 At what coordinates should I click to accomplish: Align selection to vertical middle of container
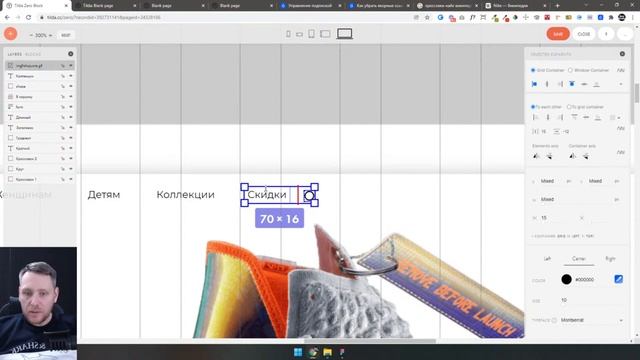click(584, 84)
